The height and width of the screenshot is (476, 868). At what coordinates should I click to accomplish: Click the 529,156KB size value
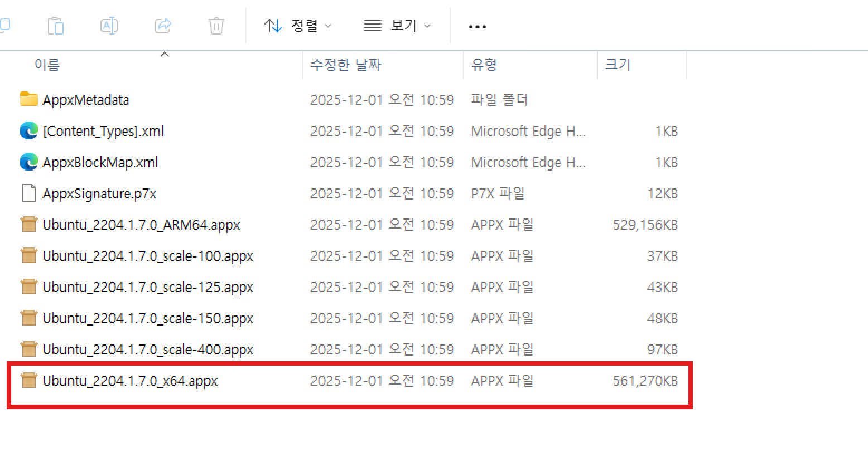point(645,225)
